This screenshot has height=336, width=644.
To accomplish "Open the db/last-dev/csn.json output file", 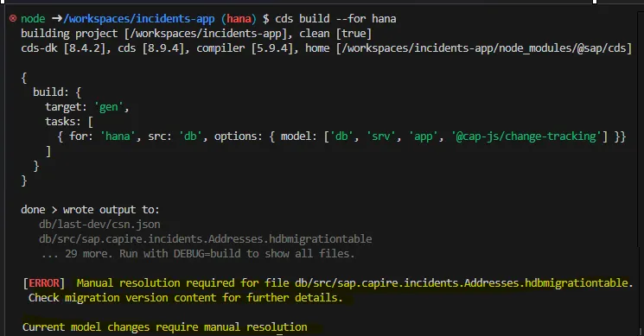I will tap(99, 225).
